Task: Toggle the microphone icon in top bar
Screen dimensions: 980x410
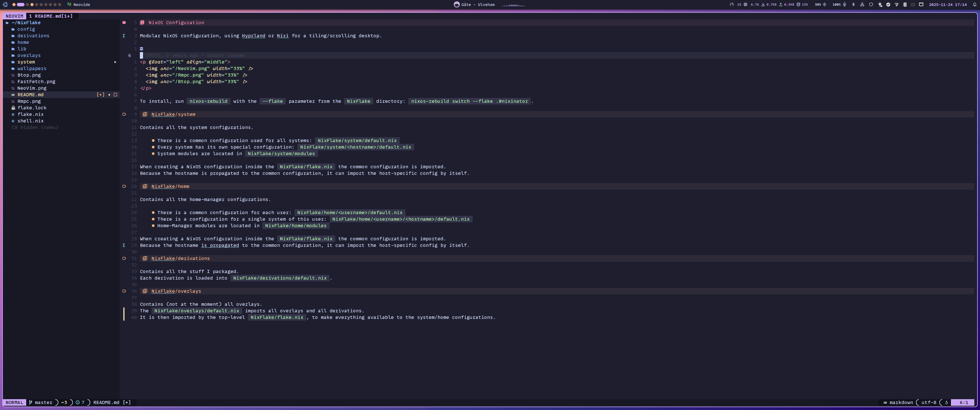Action: [845, 5]
